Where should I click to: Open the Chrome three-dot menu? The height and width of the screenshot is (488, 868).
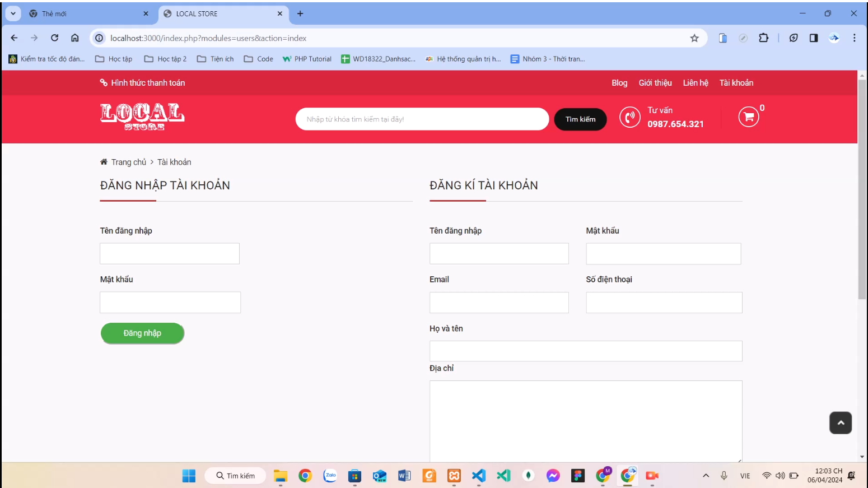(855, 38)
